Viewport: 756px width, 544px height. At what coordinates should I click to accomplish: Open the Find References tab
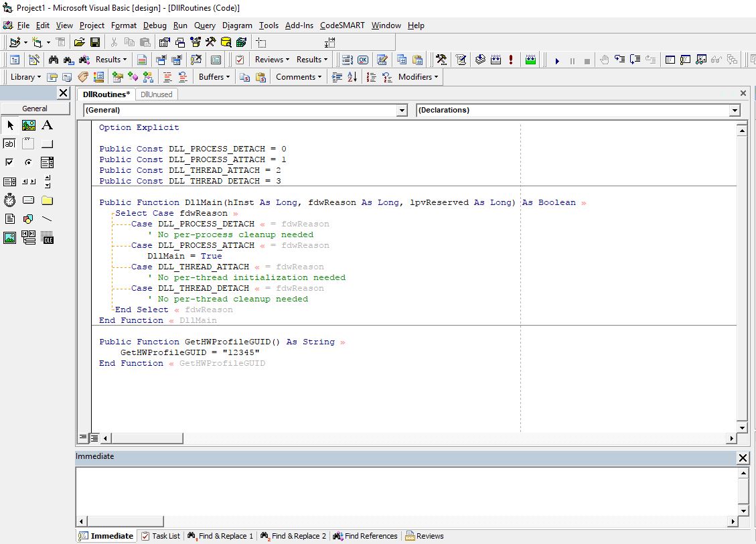coord(366,536)
